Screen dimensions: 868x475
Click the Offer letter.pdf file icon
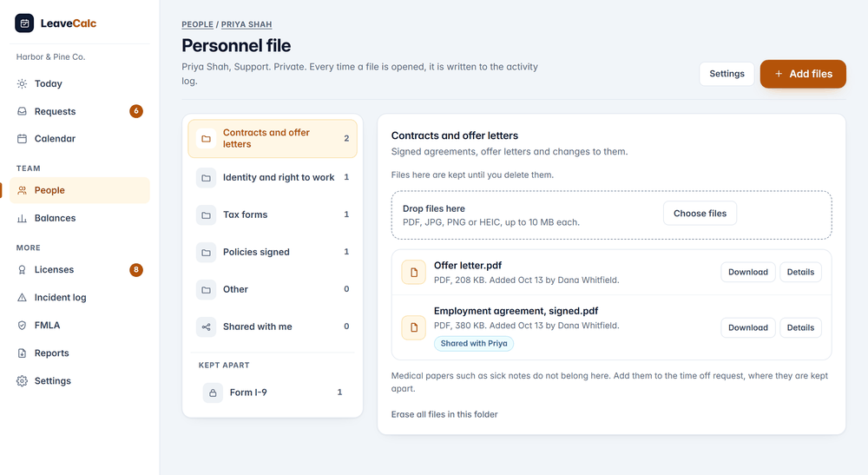(x=413, y=273)
